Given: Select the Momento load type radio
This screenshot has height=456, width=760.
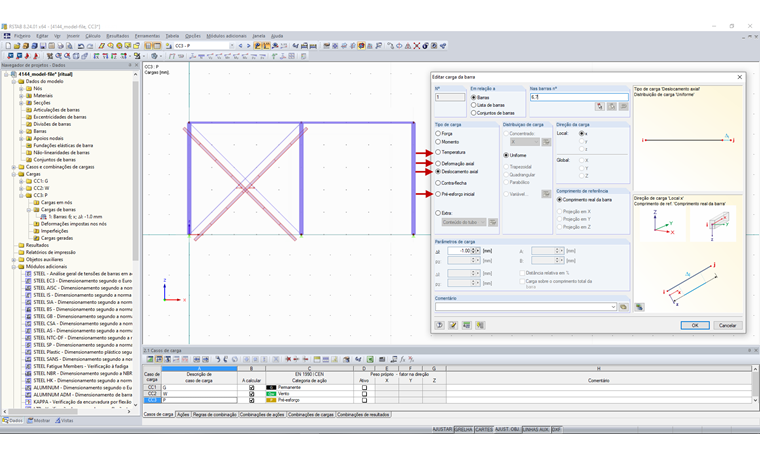Looking at the screenshot, I should 438,142.
